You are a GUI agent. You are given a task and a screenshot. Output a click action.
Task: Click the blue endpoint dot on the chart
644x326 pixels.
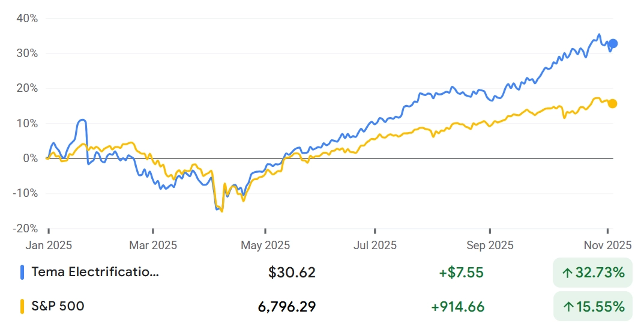coord(613,43)
